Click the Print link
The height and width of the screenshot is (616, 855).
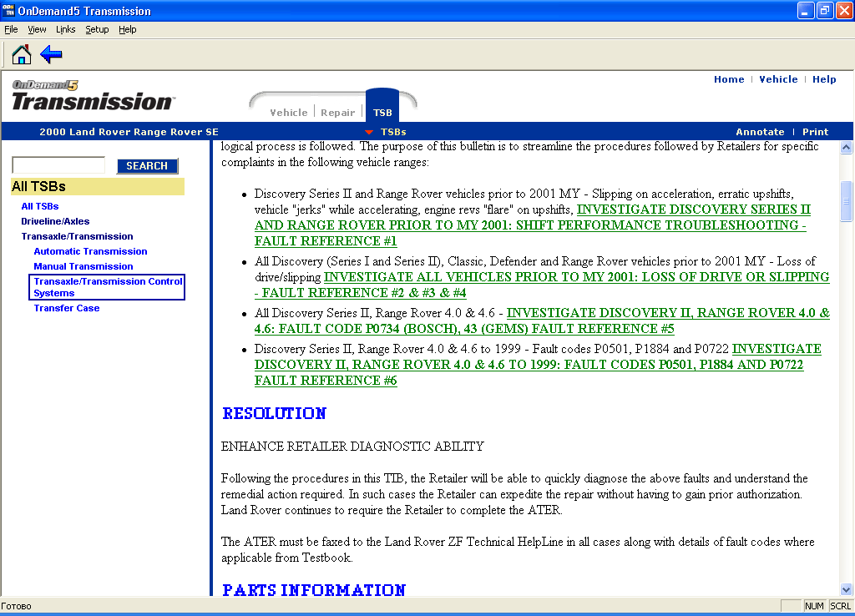click(x=815, y=132)
